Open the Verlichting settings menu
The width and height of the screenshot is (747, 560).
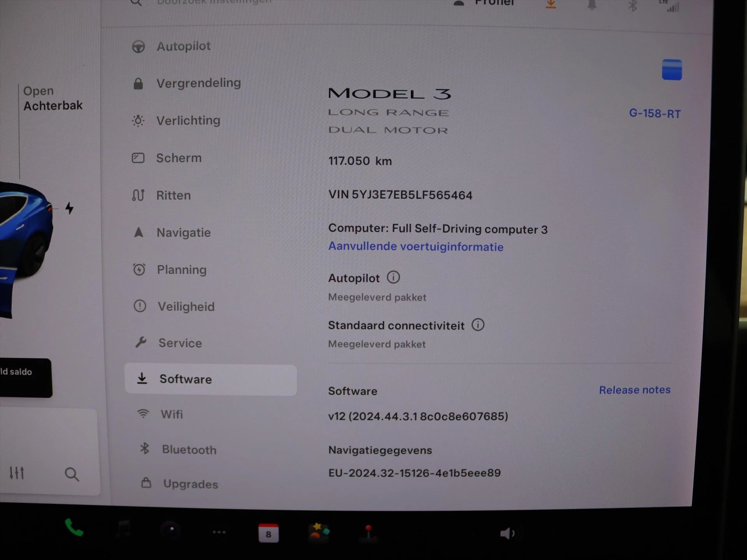tap(176, 121)
